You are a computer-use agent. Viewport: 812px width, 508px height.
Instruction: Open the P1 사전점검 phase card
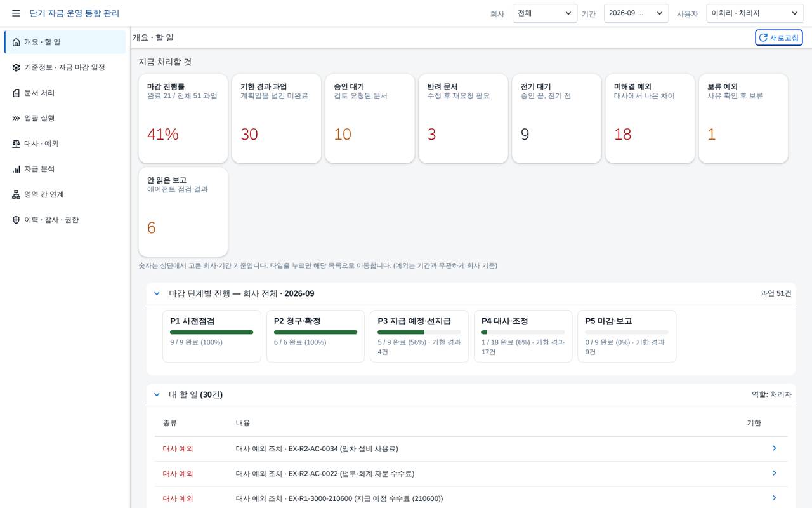(212, 337)
